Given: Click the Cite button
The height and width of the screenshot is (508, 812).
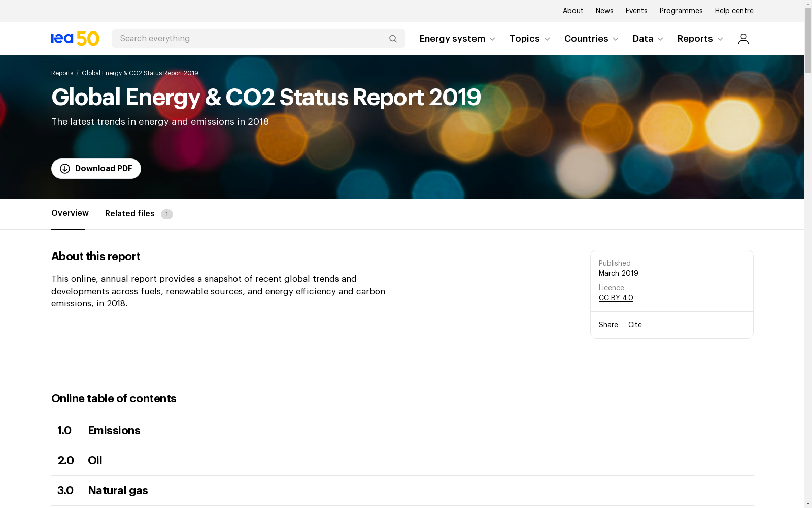Looking at the screenshot, I should click(635, 325).
